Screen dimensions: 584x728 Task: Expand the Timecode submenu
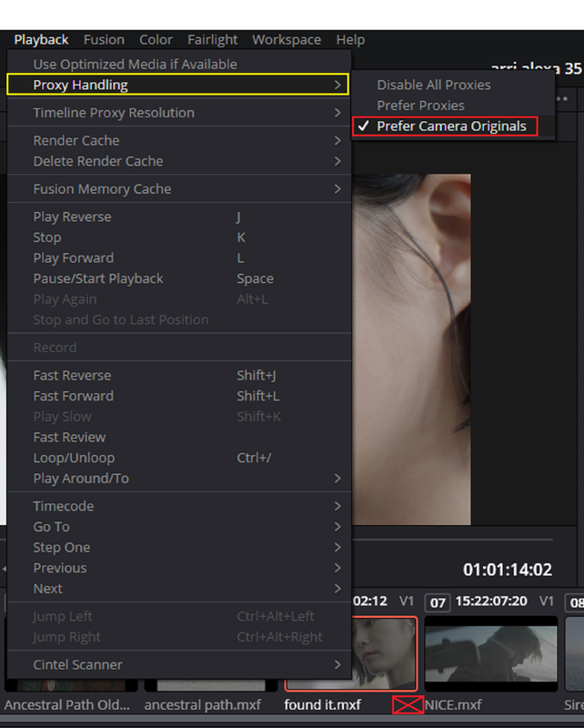179,506
